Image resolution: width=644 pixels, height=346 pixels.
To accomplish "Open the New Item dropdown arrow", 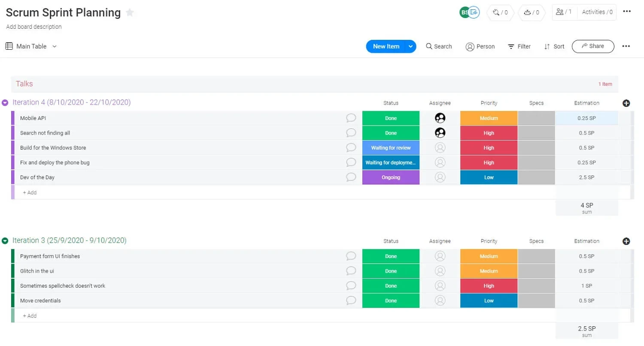I will pos(410,46).
